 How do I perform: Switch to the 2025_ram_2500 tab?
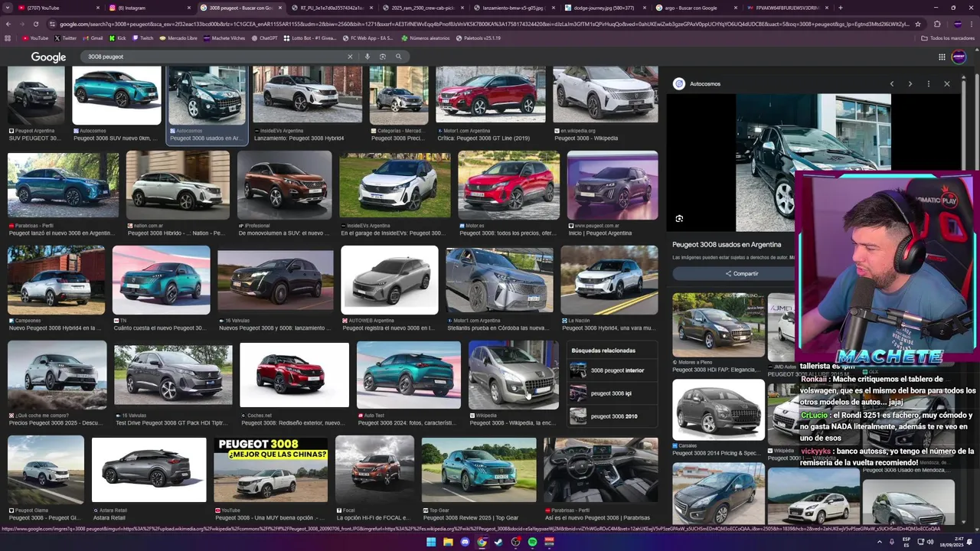422,8
